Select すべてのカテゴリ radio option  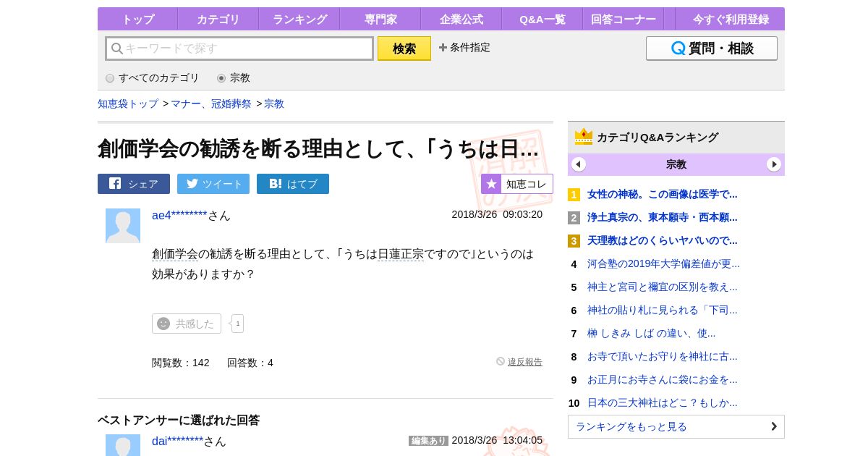153,77
